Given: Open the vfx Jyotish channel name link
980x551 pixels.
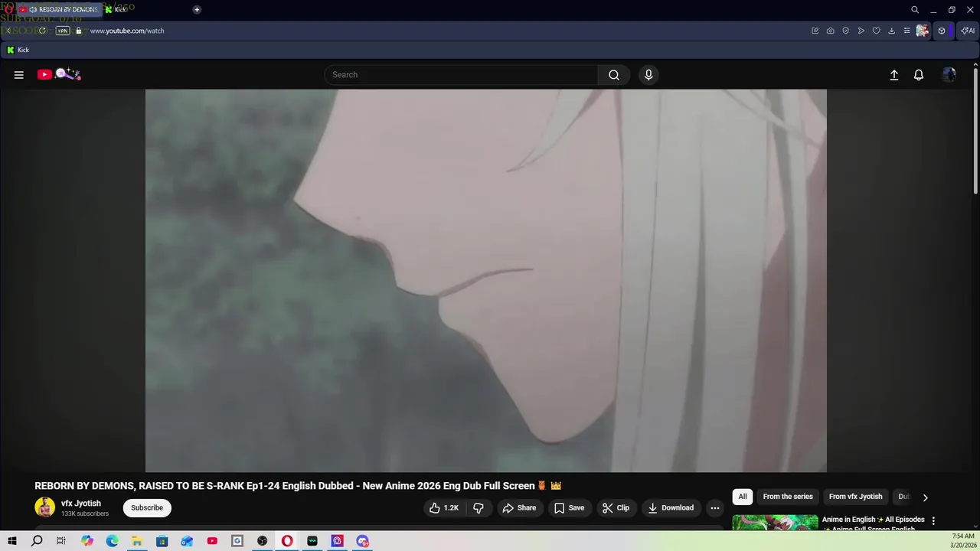Looking at the screenshot, I should coord(81,504).
